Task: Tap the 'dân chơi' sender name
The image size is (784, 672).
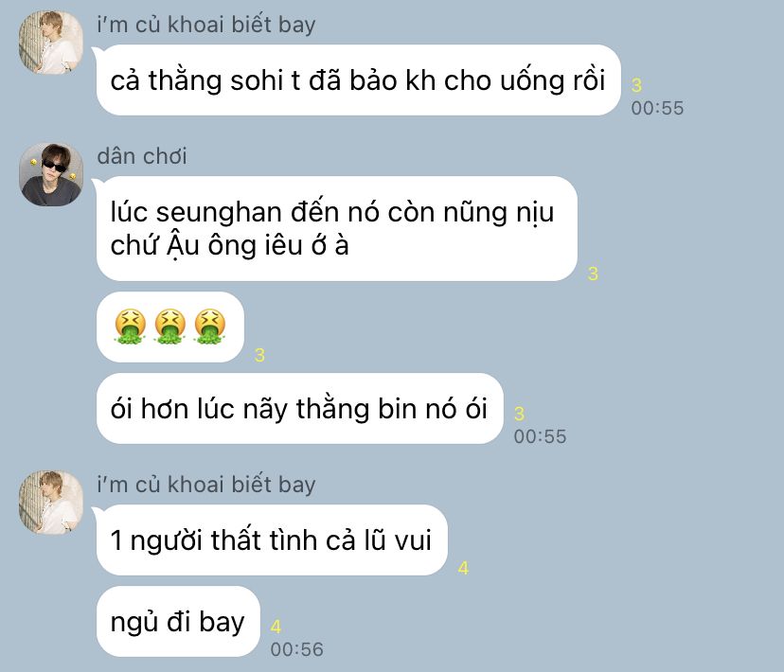Action: click(x=142, y=156)
